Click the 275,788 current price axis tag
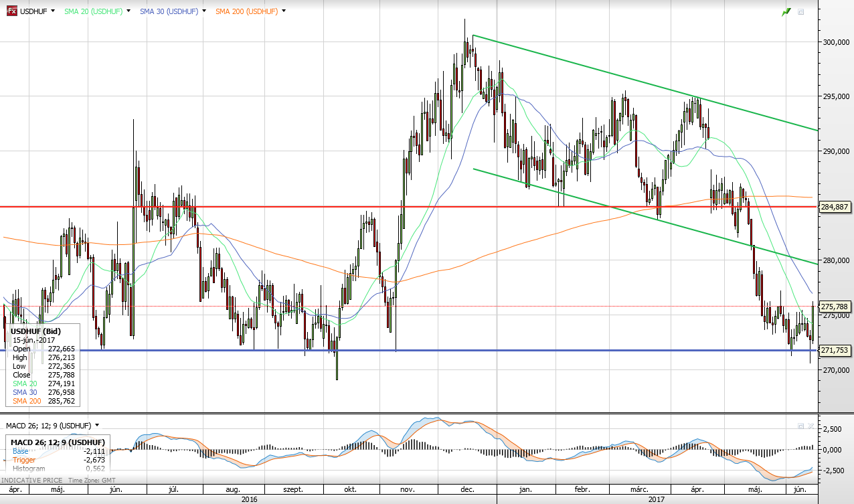Image resolution: width=854 pixels, height=504 pixels. 835,307
